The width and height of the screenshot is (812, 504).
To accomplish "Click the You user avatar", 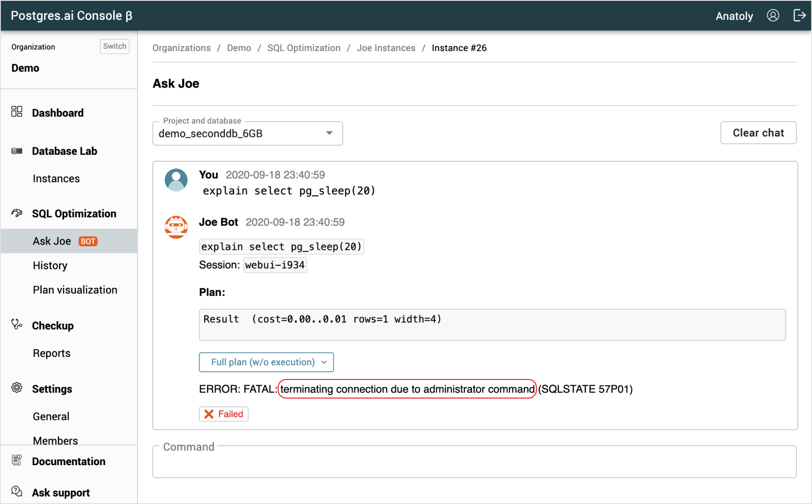I will (176, 180).
